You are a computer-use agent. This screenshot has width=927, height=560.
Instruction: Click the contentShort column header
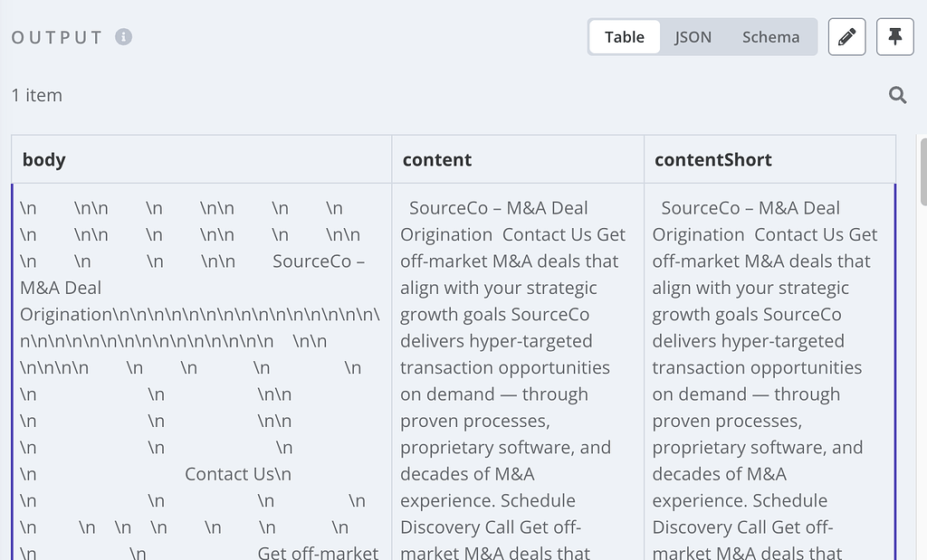point(713,160)
